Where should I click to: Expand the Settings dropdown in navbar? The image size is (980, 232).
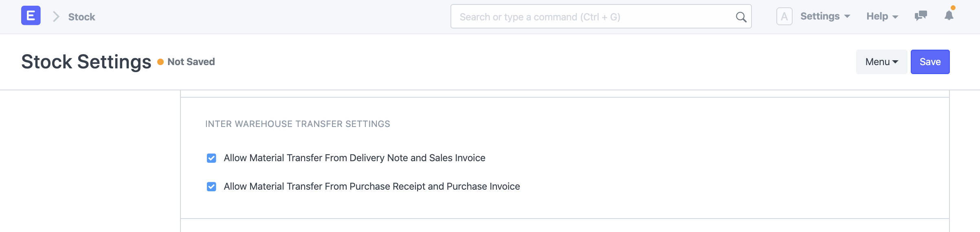825,16
